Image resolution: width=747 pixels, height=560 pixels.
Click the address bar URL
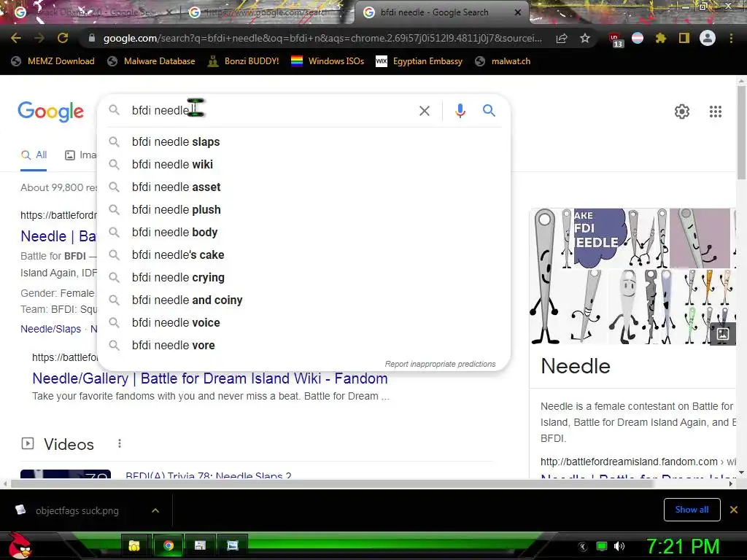(322, 38)
